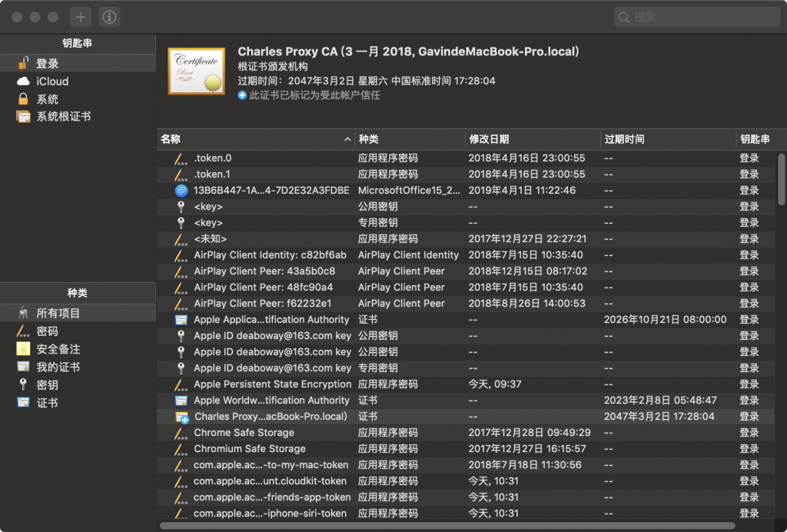Select 系统根证书 keychain
This screenshot has width=787, height=532.
(x=63, y=117)
